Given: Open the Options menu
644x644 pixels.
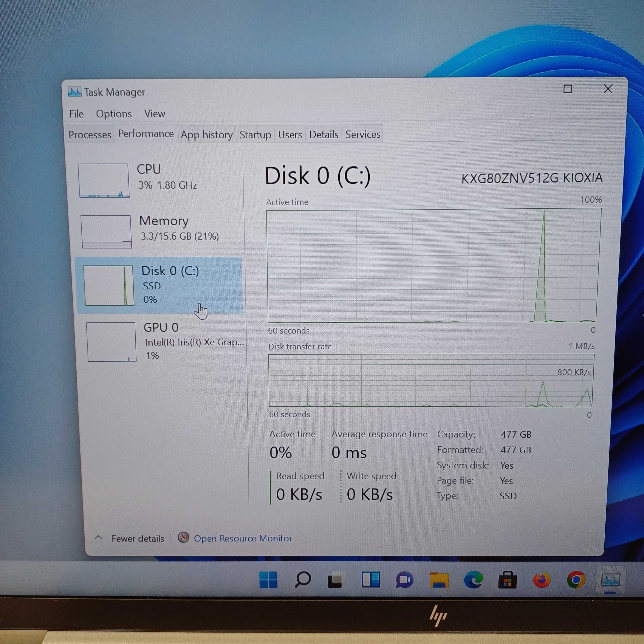Looking at the screenshot, I should coord(114,114).
